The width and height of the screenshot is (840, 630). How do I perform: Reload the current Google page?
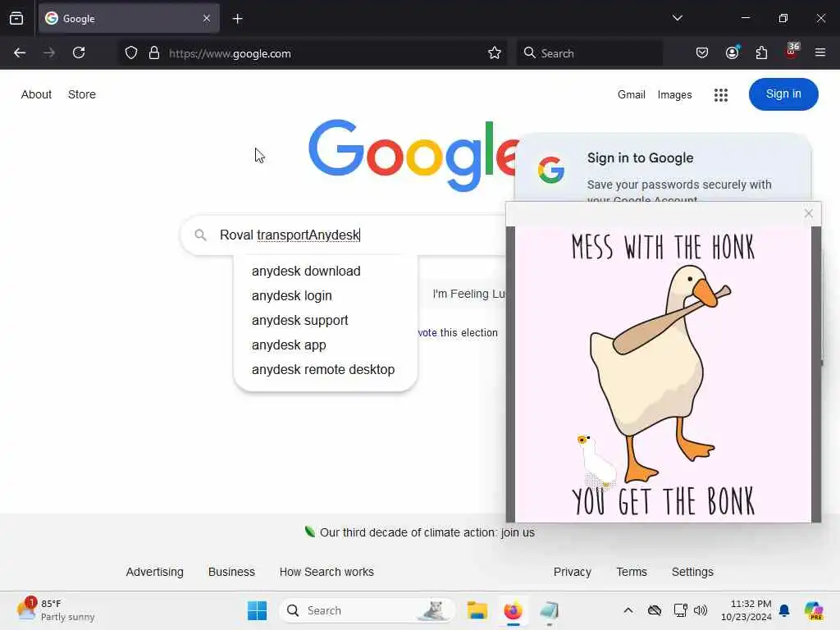79,52
